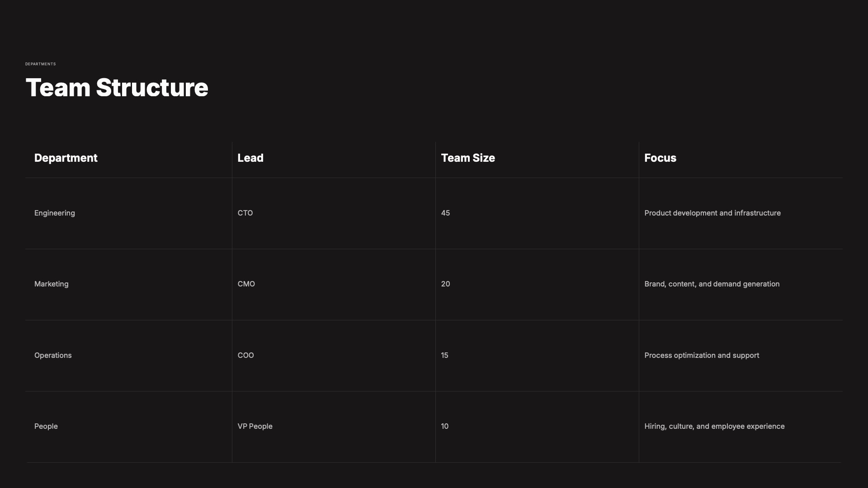The image size is (868, 488).
Task: Pick the Operations department cell
Action: (x=53, y=356)
